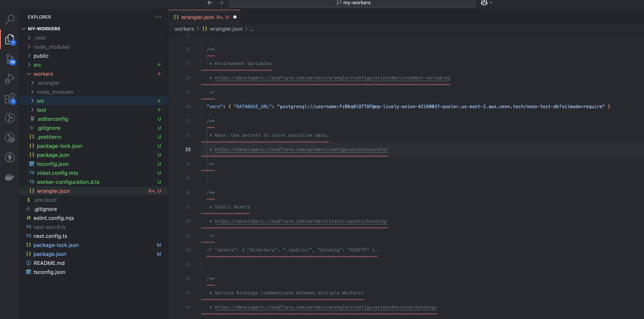Open next.config.ts file
This screenshot has height=319, width=644.
(94, 236)
